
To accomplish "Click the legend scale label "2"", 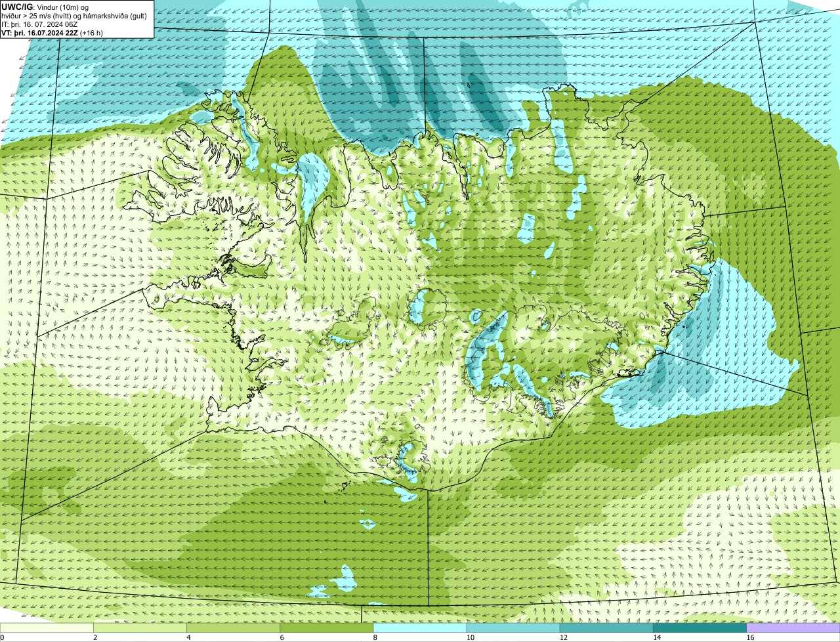I will pyautogui.click(x=95, y=637).
